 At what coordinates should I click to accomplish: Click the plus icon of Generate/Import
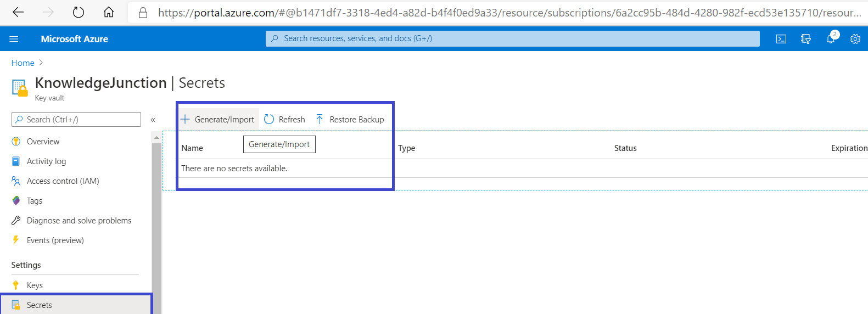point(185,119)
